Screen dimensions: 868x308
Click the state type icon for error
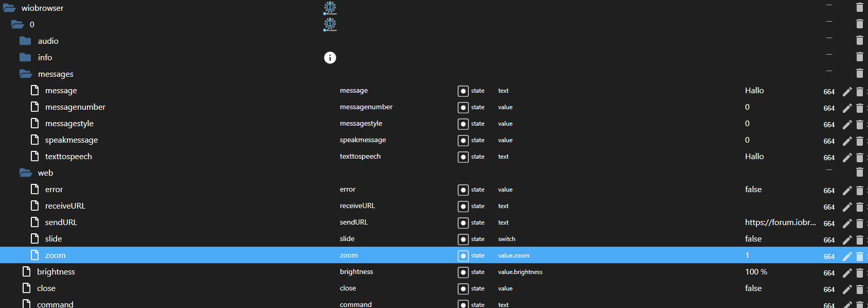pyautogui.click(x=463, y=190)
